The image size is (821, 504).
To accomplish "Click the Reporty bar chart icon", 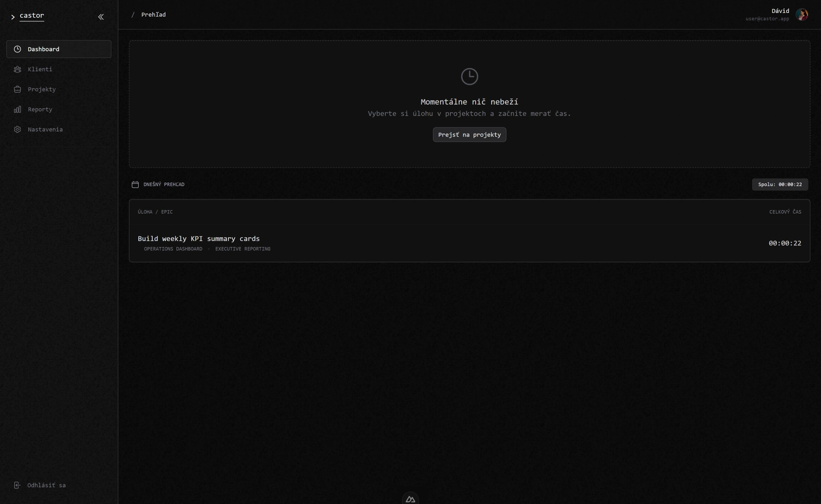I will coord(17,109).
